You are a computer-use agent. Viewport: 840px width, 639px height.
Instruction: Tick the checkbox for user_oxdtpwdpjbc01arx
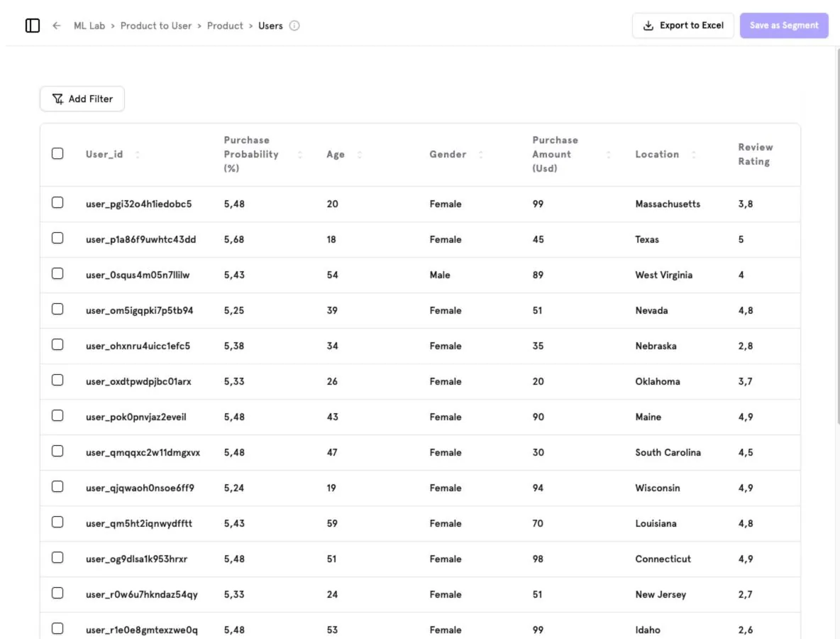pyautogui.click(x=57, y=380)
